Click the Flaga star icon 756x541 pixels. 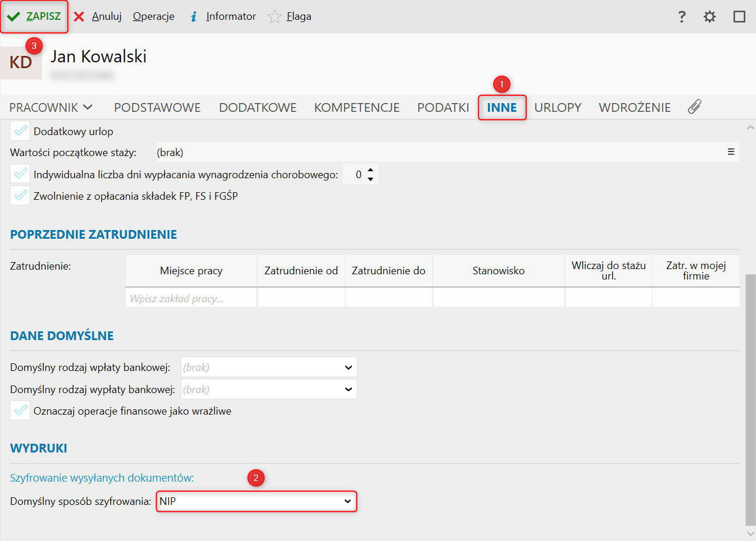tap(274, 16)
